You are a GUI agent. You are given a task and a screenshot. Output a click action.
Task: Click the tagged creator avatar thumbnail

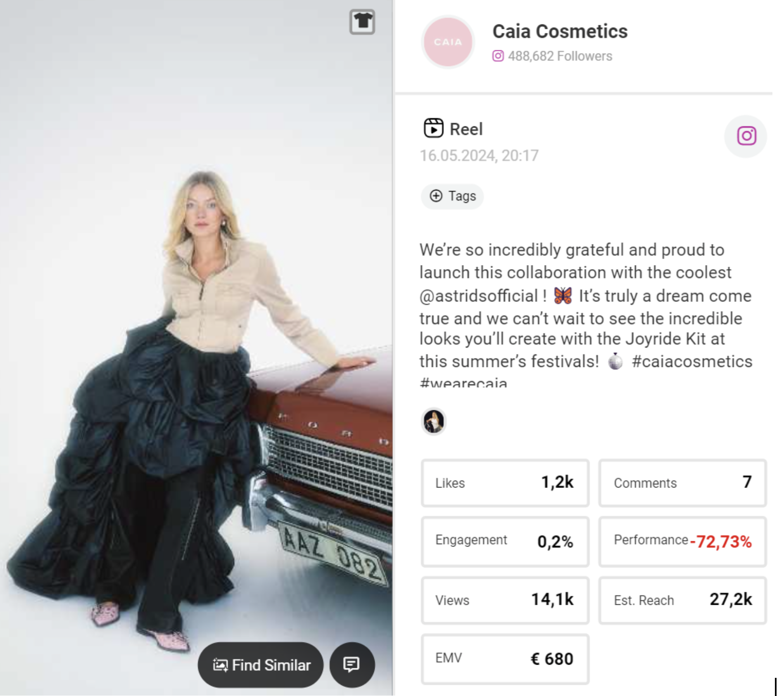click(434, 421)
